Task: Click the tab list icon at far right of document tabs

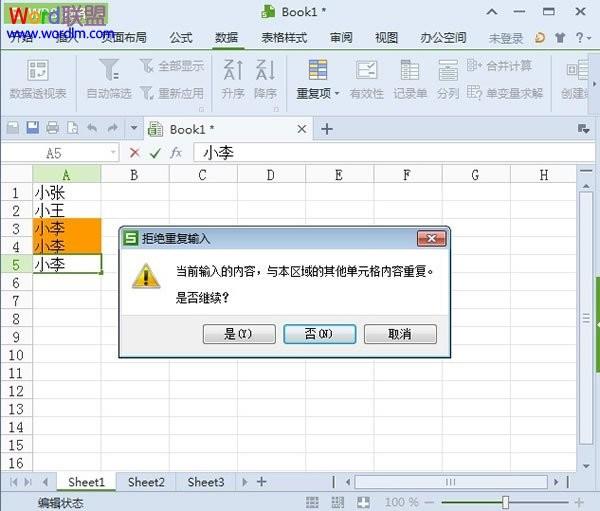Action: tap(583, 129)
